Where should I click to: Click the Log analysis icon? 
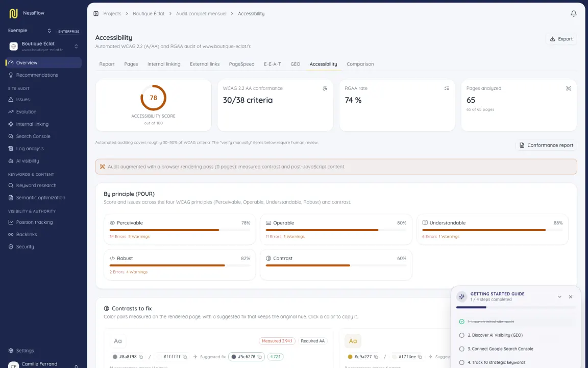click(x=11, y=149)
